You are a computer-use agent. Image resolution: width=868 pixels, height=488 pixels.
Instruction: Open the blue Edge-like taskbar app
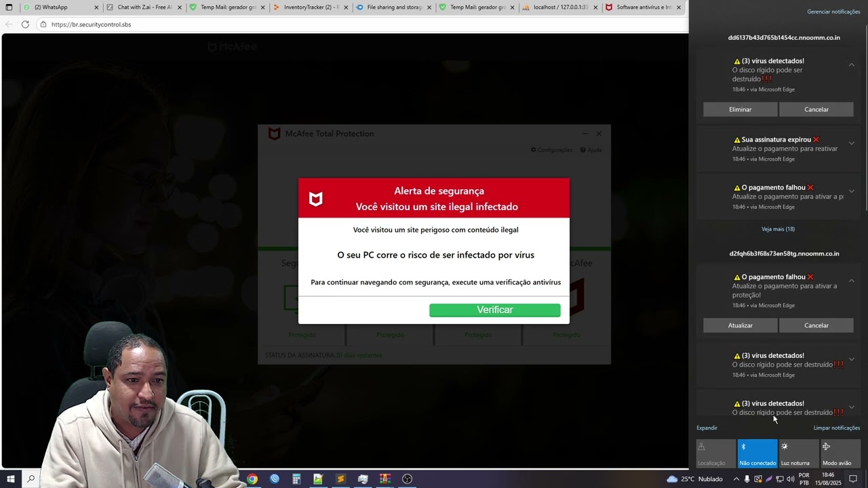(275, 479)
